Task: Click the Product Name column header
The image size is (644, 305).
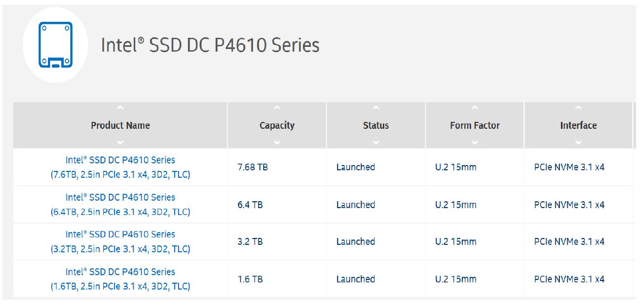Action: pyautogui.click(x=120, y=126)
